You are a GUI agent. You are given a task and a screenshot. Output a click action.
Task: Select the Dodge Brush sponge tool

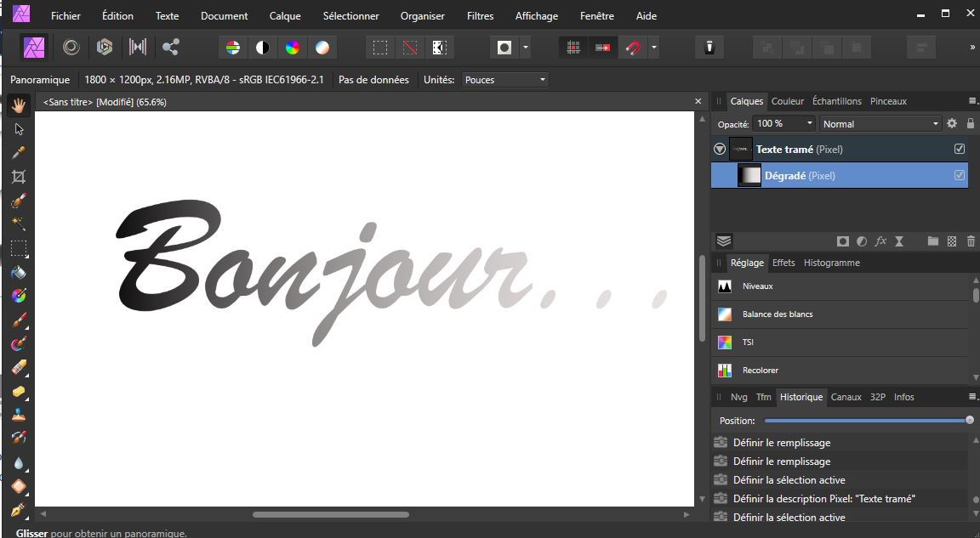pos(19,391)
